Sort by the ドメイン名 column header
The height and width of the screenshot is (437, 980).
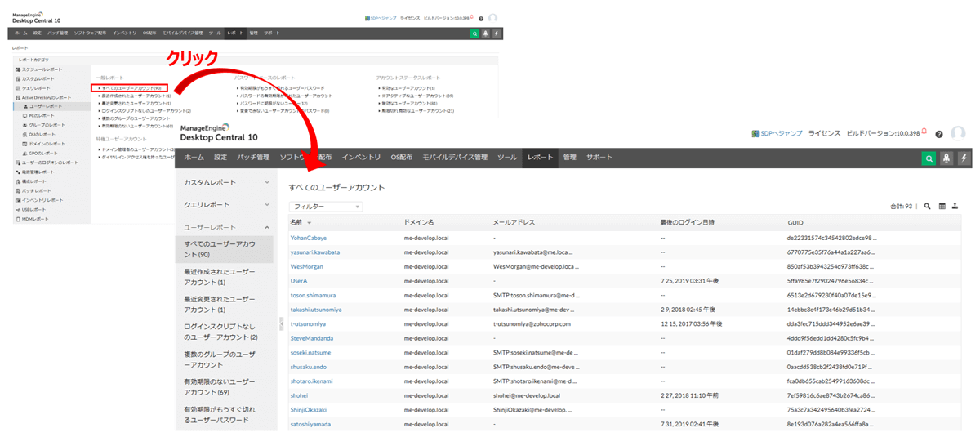(419, 223)
